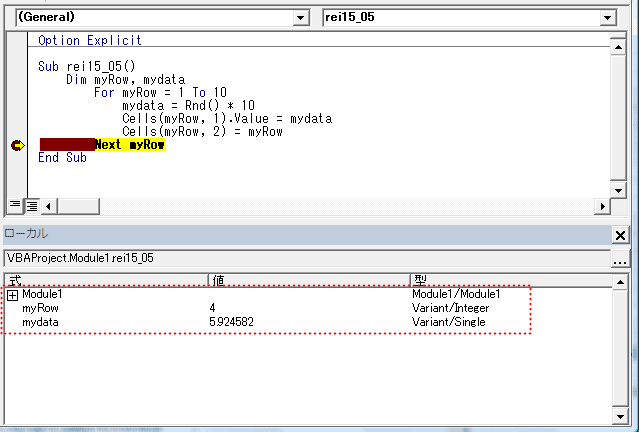The height and width of the screenshot is (432, 639).
Task: Click the mydata = Rnd() * 10 line
Action: point(188,106)
